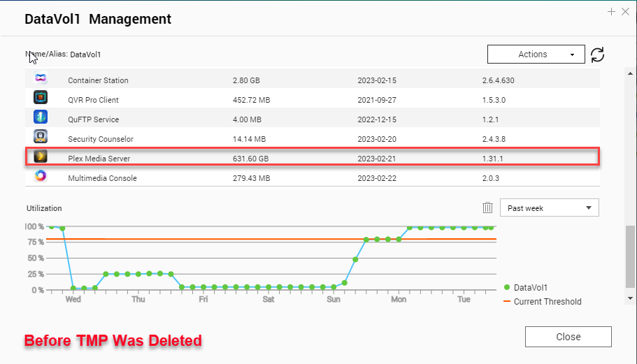The height and width of the screenshot is (364, 637).
Task: Click the date 2022-12-15
Action: [x=377, y=119]
